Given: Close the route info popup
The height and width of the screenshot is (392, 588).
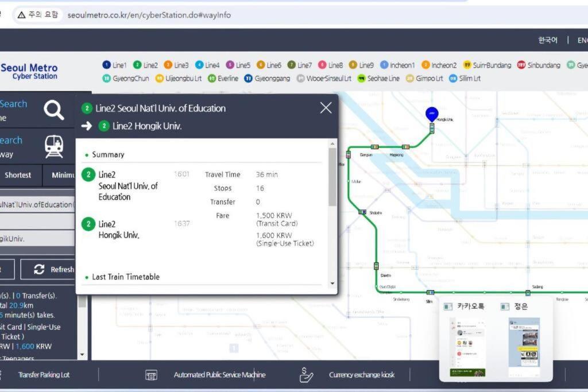Looking at the screenshot, I should (x=326, y=108).
